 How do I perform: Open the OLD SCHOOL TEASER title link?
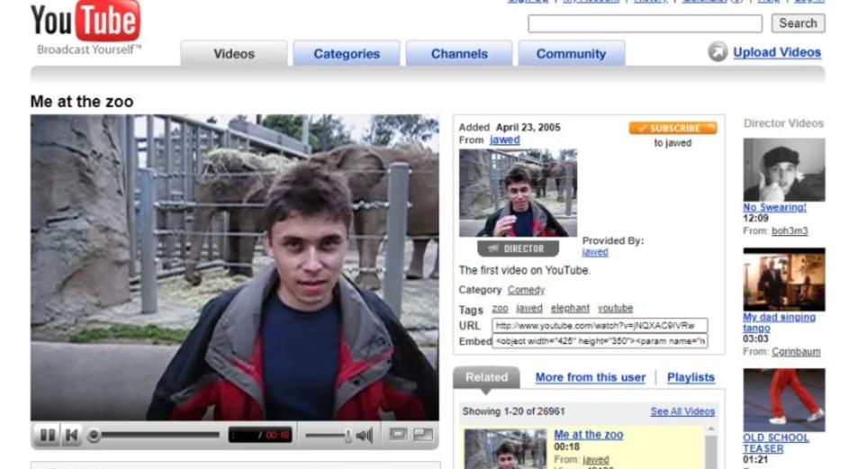(775, 443)
